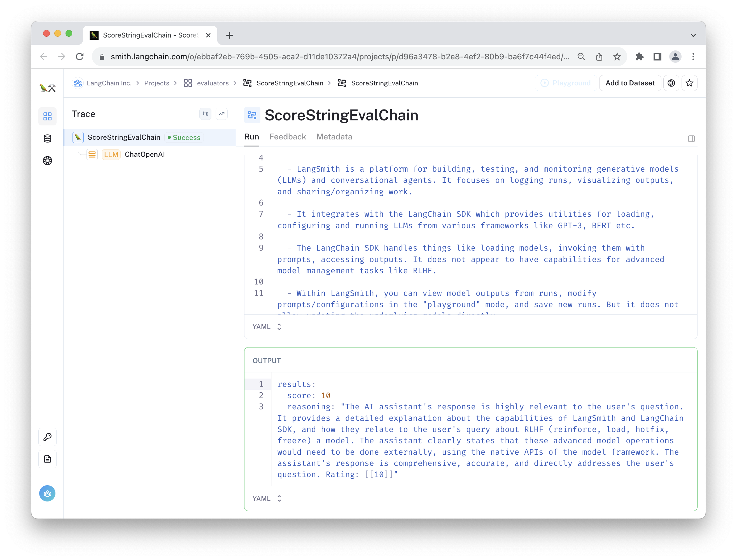The width and height of the screenshot is (737, 560).
Task: Bookmark this page with the star
Action: [x=617, y=57]
